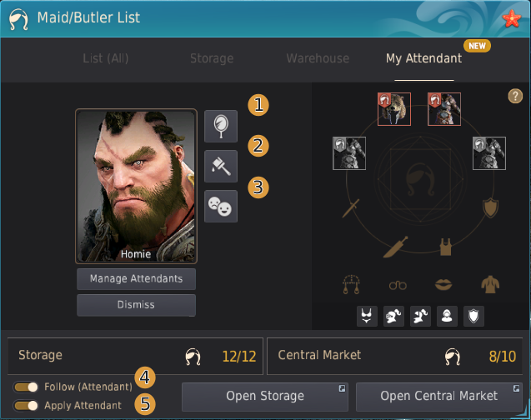Click the Open Storage button
The width and height of the screenshot is (531, 420).
(x=265, y=397)
